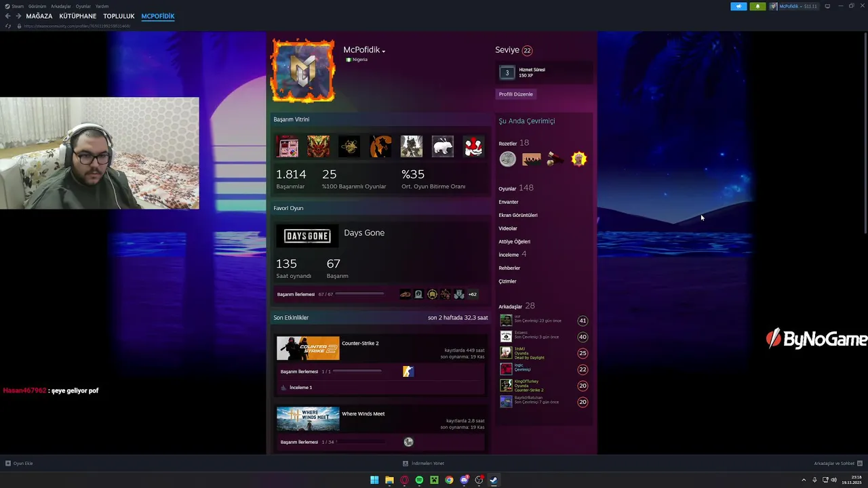Screen dimensions: 868x488
Task: Open the blue announcements megaphone button
Action: click(x=738, y=6)
